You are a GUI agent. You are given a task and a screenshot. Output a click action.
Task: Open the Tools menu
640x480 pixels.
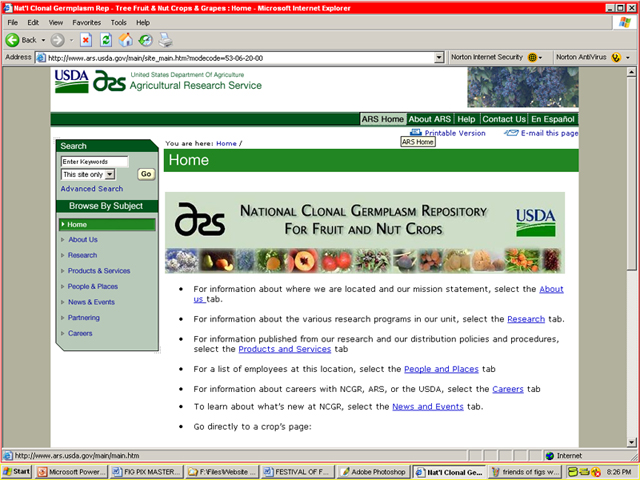[119, 22]
